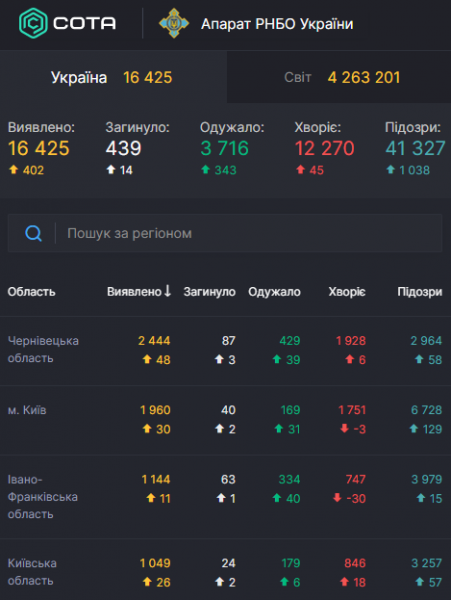This screenshot has width=451, height=600.
Task: Click the RNBO Ukraine emblem icon
Action: (x=174, y=23)
